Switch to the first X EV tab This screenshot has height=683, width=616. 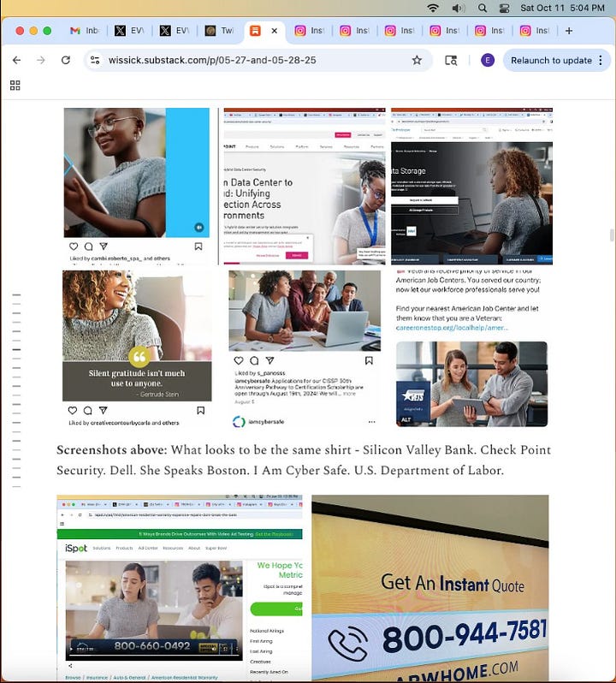tap(129, 31)
